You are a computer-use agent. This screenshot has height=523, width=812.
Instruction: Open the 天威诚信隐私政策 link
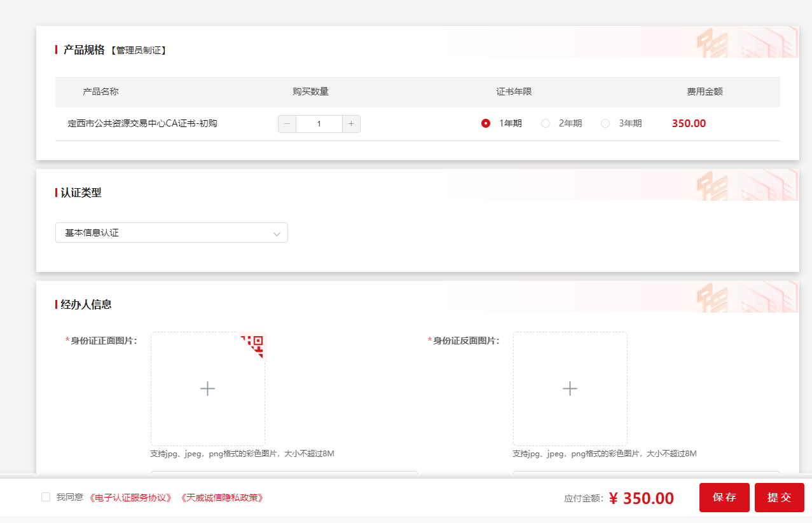222,498
